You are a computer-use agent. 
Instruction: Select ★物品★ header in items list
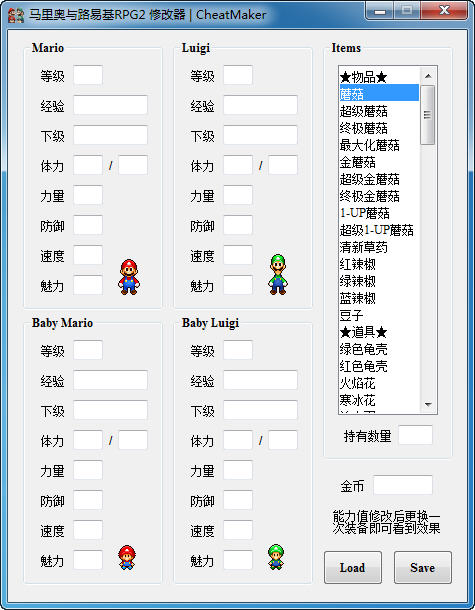click(379, 77)
